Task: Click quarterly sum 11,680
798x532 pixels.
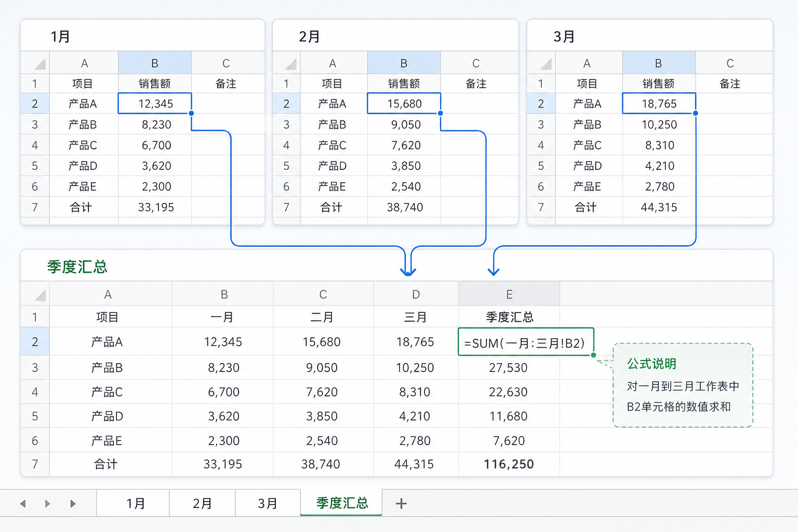Action: pos(509,416)
